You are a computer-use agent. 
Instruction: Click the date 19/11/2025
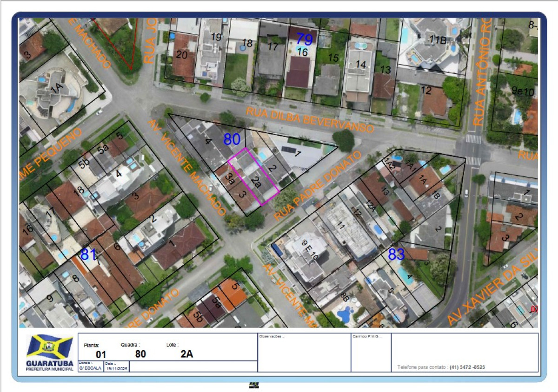pyautogui.click(x=116, y=368)
